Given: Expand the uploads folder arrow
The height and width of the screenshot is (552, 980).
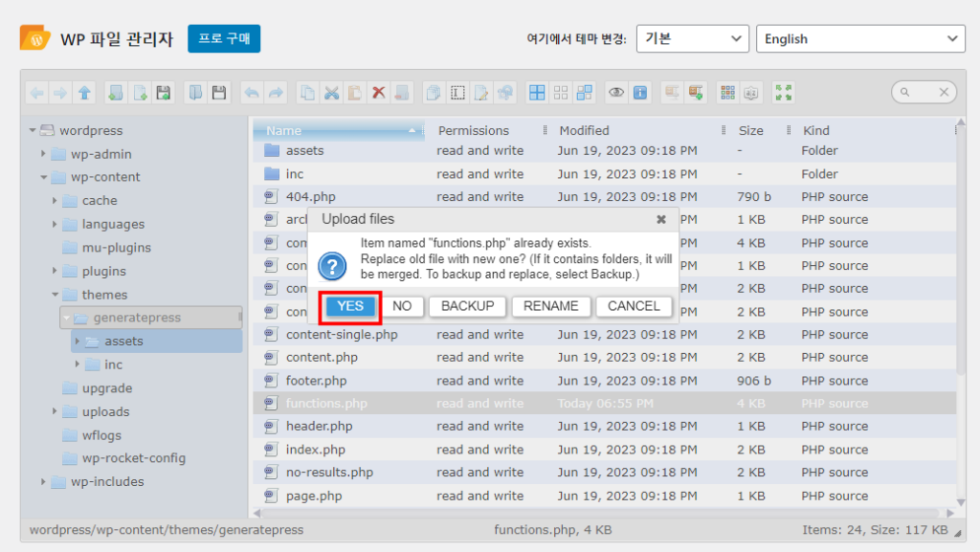Looking at the screenshot, I should coord(55,411).
